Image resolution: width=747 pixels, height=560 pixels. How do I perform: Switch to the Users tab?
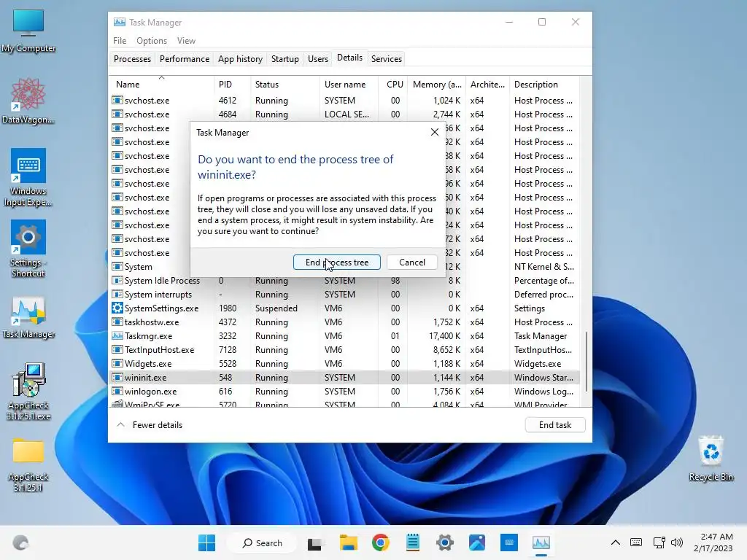(x=318, y=59)
